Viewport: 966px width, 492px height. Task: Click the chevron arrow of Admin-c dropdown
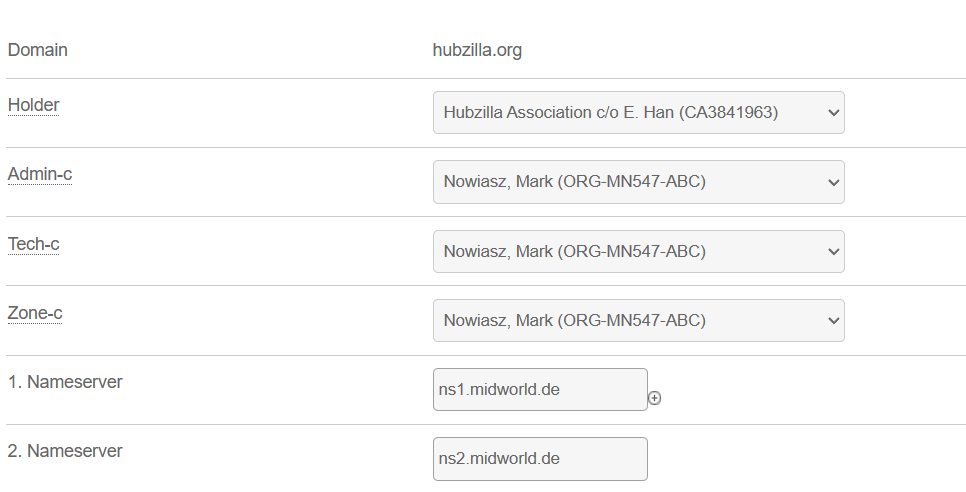pos(834,182)
